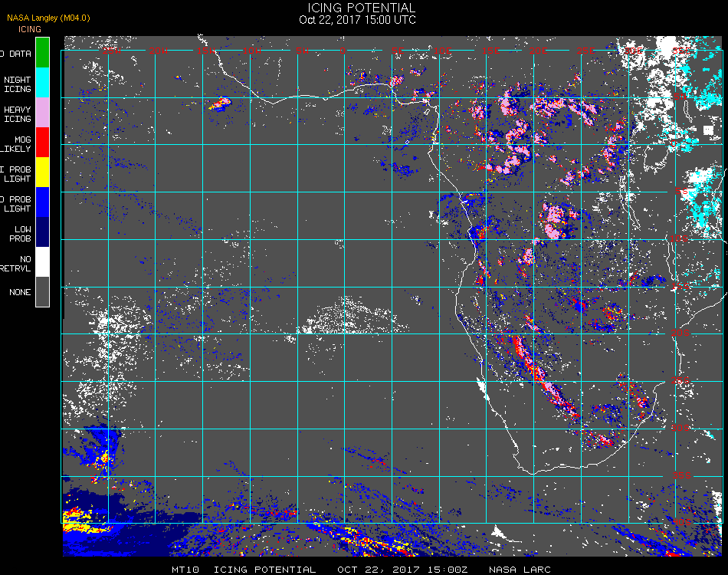This screenshot has height=575, width=728.
Task: Click the 20W longitude label
Action: (159, 51)
